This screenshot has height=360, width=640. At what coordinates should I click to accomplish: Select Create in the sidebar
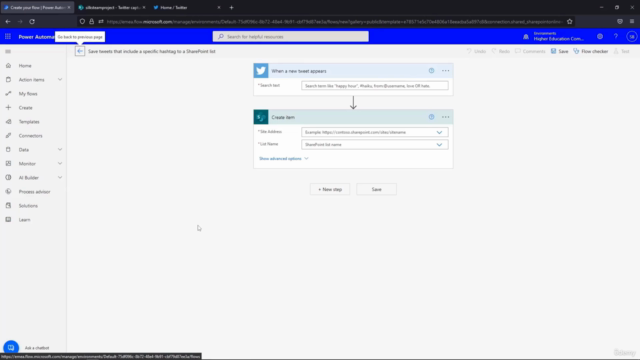tap(25, 108)
